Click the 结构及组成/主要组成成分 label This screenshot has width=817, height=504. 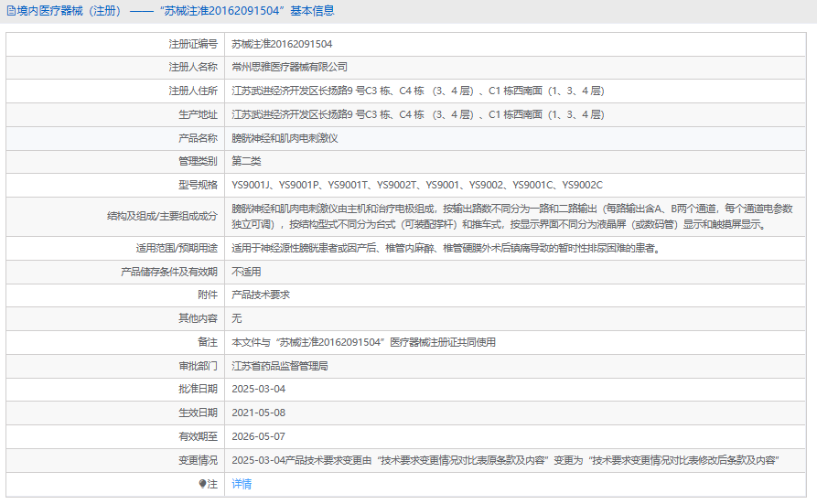(x=162, y=216)
